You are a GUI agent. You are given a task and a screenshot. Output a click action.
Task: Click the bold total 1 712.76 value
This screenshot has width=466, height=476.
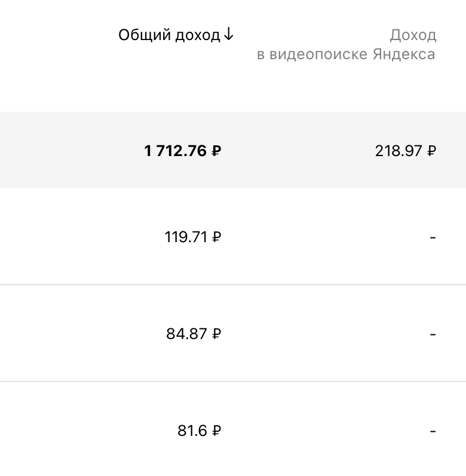(183, 151)
